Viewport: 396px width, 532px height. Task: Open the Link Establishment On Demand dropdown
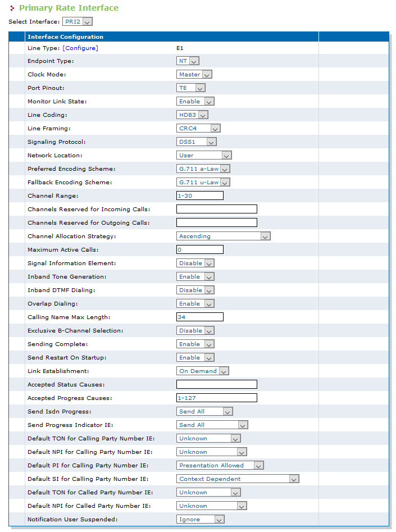pos(203,371)
